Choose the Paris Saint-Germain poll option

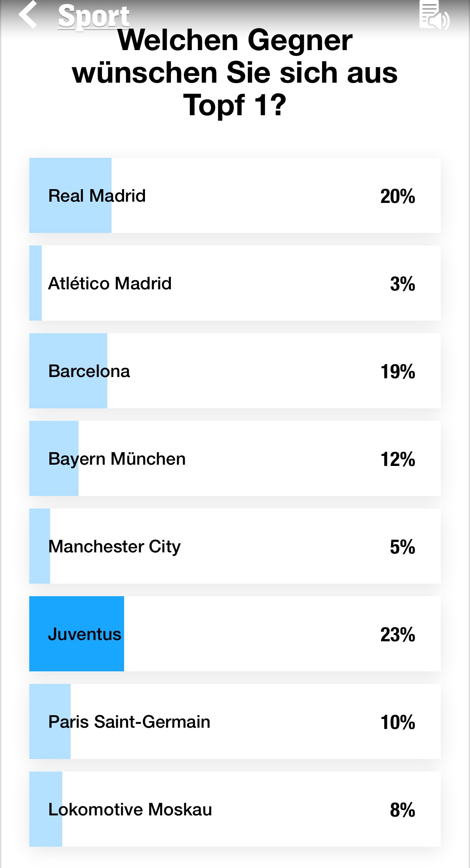click(x=235, y=721)
